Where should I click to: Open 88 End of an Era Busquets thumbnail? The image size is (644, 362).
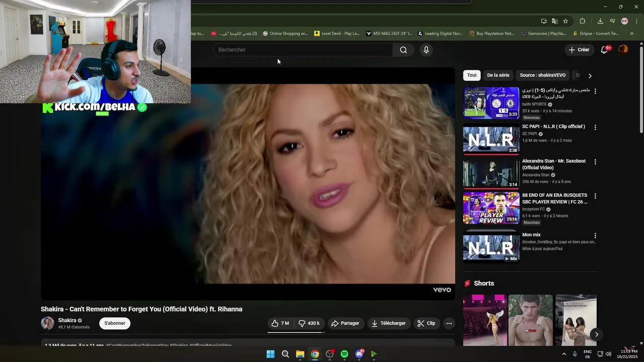coord(491,208)
